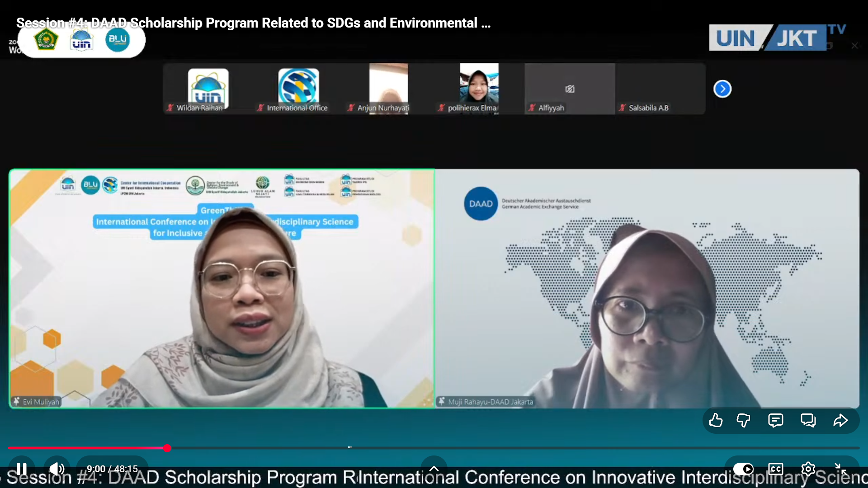Select Wildan Raihan participant tile
The width and height of the screenshot is (868, 488).
click(x=208, y=89)
